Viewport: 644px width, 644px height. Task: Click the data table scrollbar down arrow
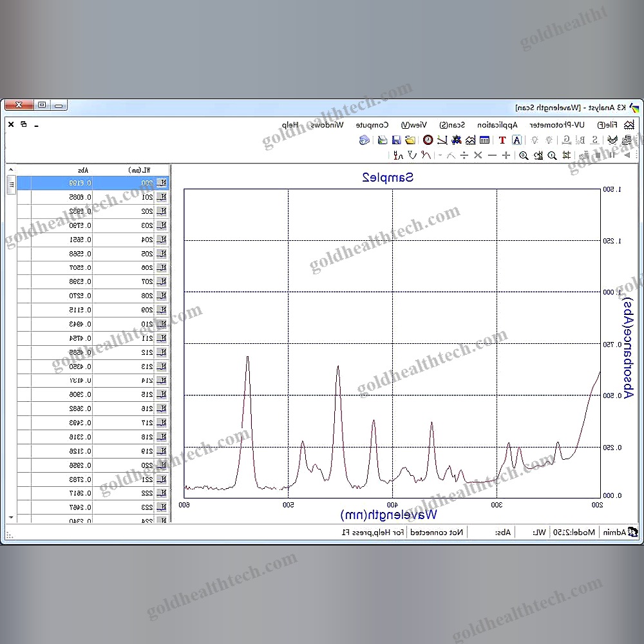pyautogui.click(x=11, y=518)
